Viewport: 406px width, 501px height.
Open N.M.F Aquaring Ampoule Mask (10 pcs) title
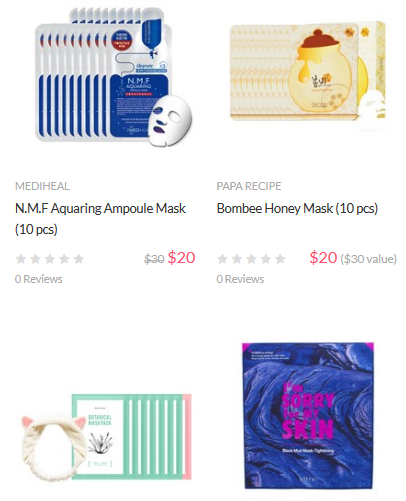click(x=100, y=219)
